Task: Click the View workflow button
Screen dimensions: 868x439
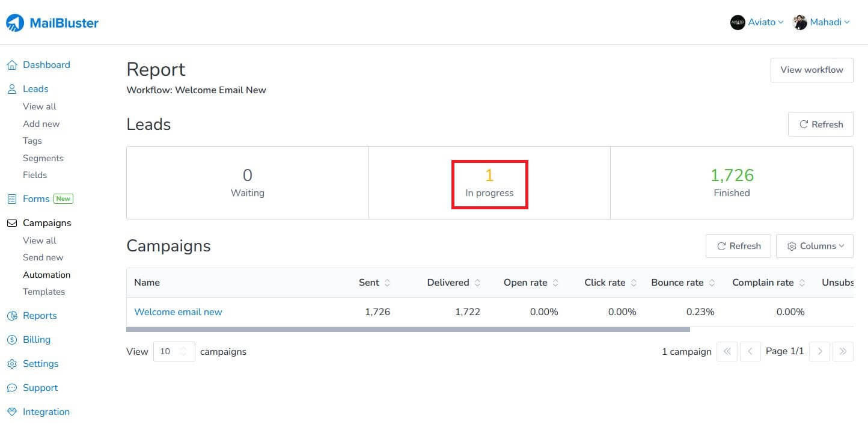Action: tap(811, 70)
